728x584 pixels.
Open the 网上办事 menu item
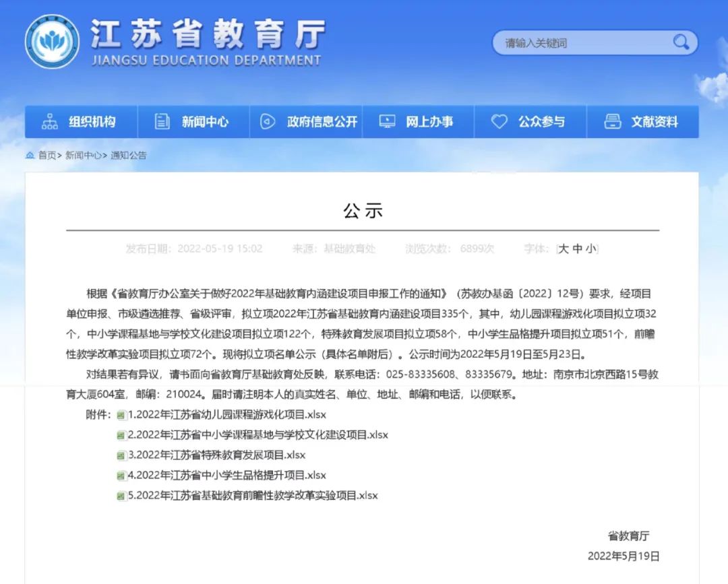click(419, 121)
